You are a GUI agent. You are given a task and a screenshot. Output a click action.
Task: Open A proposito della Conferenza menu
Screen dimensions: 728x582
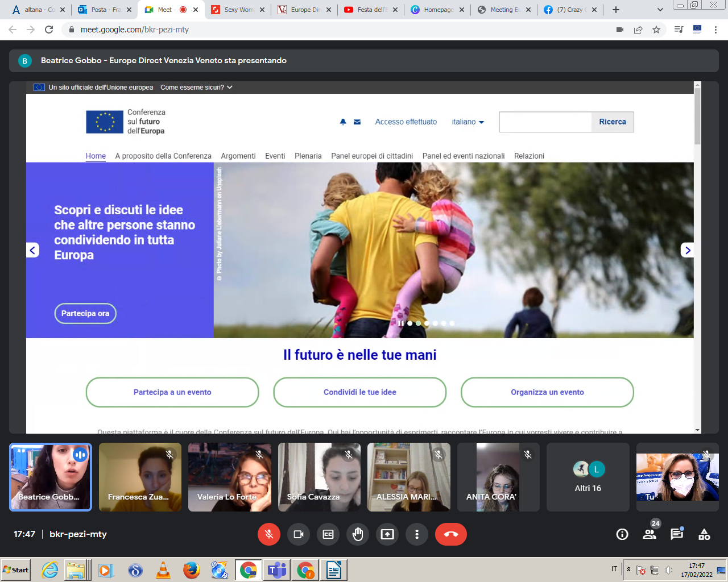pyautogui.click(x=163, y=156)
